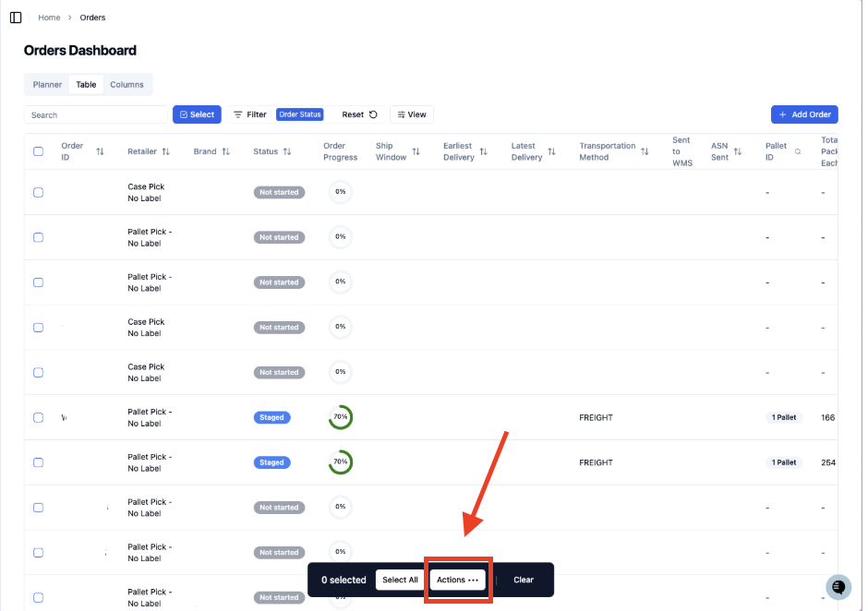Check the row with 254 total packs
The height and width of the screenshot is (611, 868).
click(38, 462)
